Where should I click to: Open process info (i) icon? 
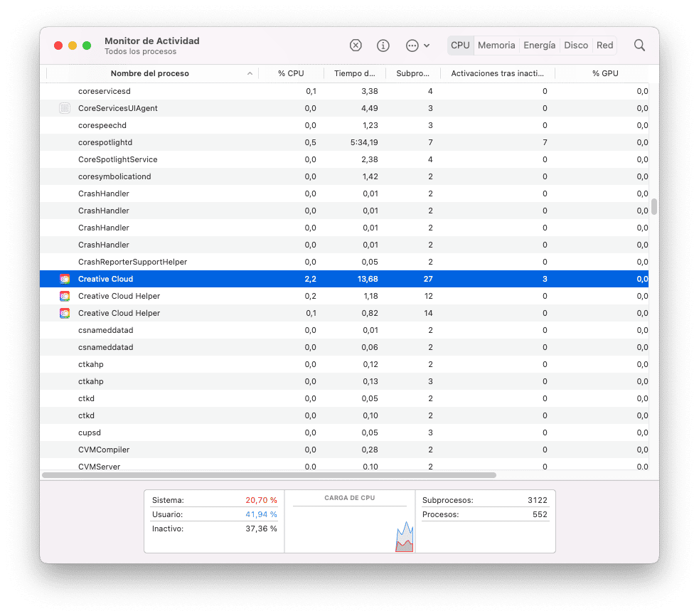click(x=383, y=46)
